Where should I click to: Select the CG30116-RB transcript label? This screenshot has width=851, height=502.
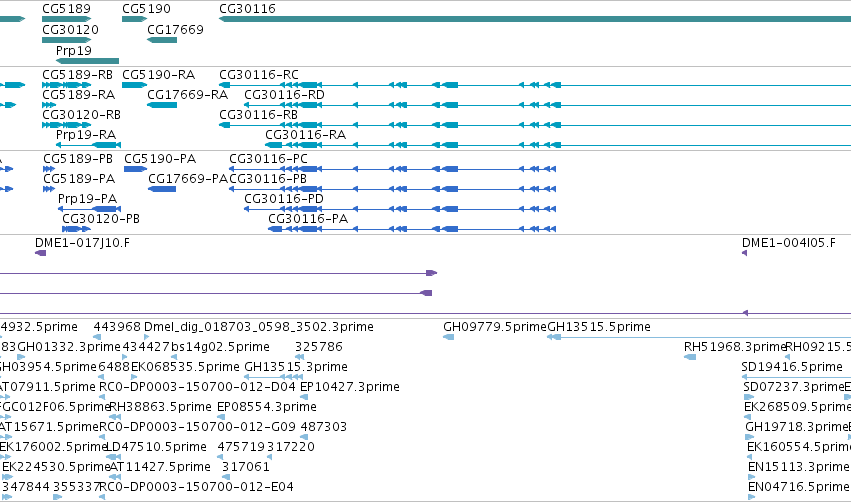pyautogui.click(x=258, y=115)
